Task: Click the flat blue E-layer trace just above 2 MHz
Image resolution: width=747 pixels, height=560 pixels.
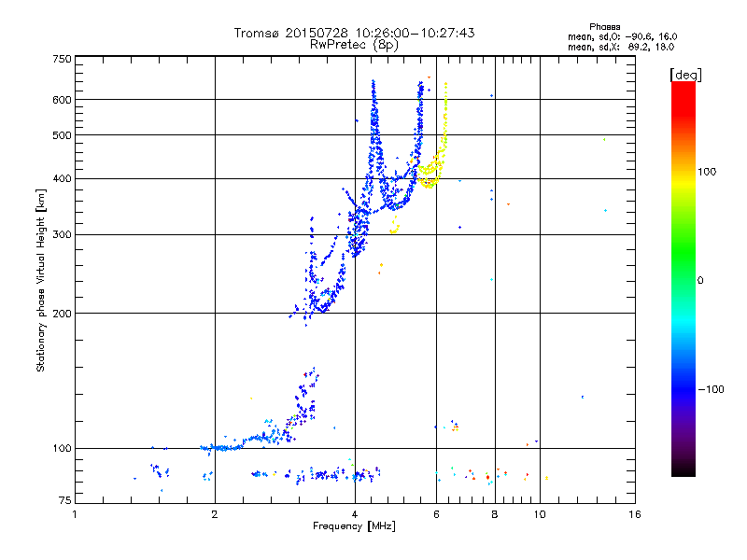Action: coord(221,448)
